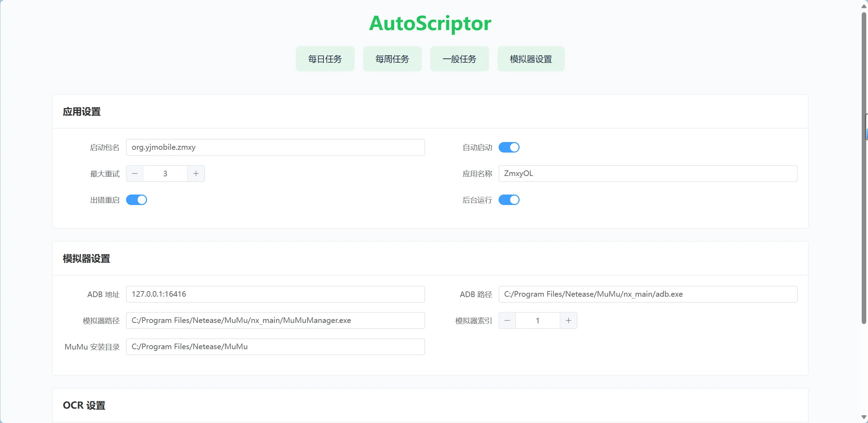Turn off the 后台运行 switch
Image resolution: width=868 pixels, height=423 pixels.
click(x=509, y=200)
